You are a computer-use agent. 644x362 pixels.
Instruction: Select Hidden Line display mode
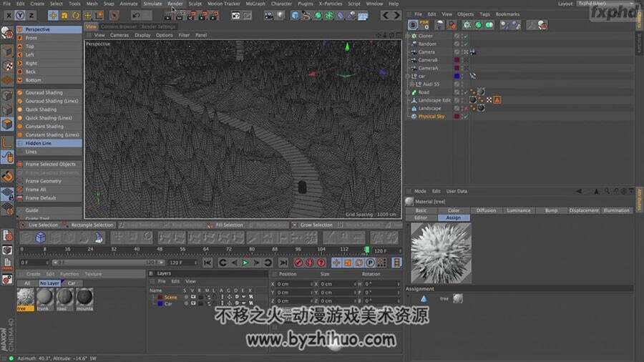tap(49, 143)
